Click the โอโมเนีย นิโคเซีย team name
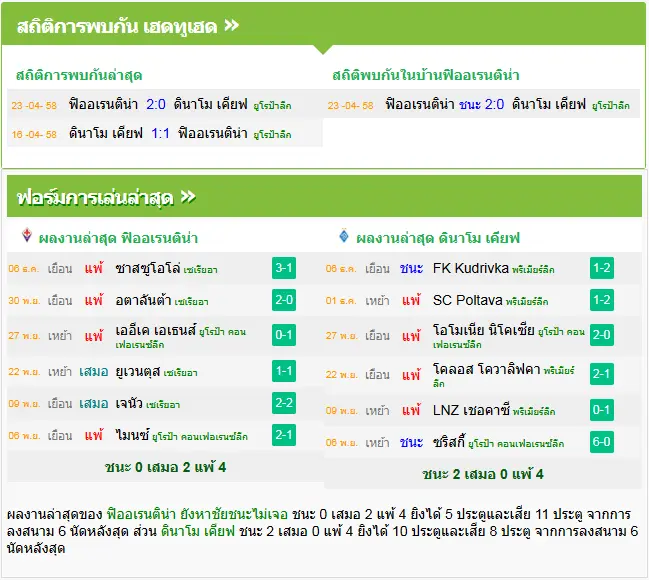 [484, 330]
